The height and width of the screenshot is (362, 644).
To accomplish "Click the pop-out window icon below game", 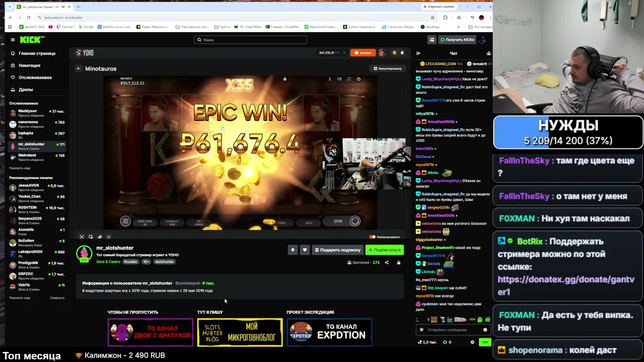I will [91, 237].
